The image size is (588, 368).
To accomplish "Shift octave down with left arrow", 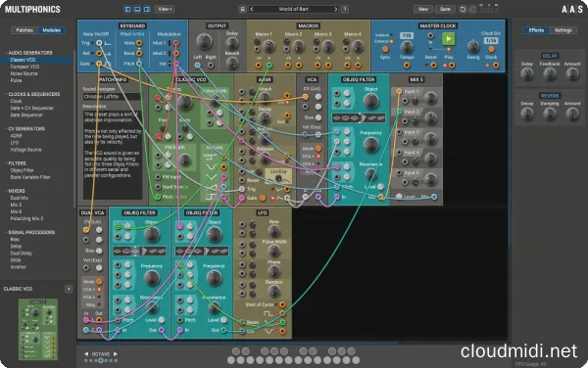I will tap(86, 353).
